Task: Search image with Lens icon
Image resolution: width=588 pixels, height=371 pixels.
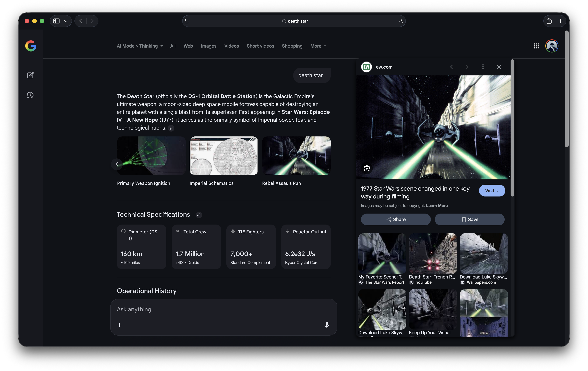Action: [367, 168]
